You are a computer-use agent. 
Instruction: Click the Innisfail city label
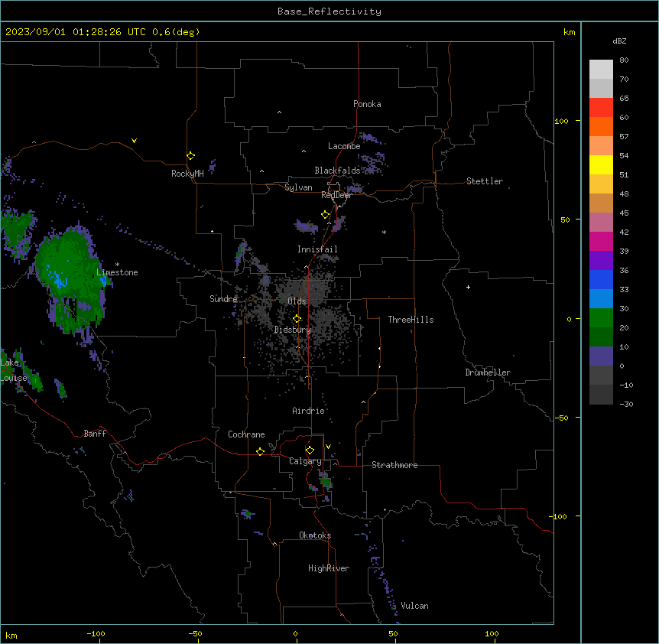click(x=317, y=249)
